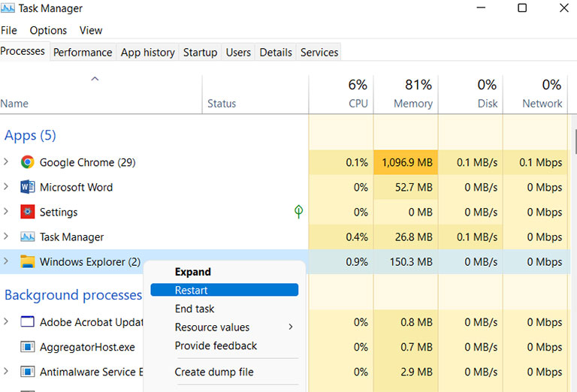
Task: Click Chrome's 0.1 Mbps network value
Action: pos(541,162)
